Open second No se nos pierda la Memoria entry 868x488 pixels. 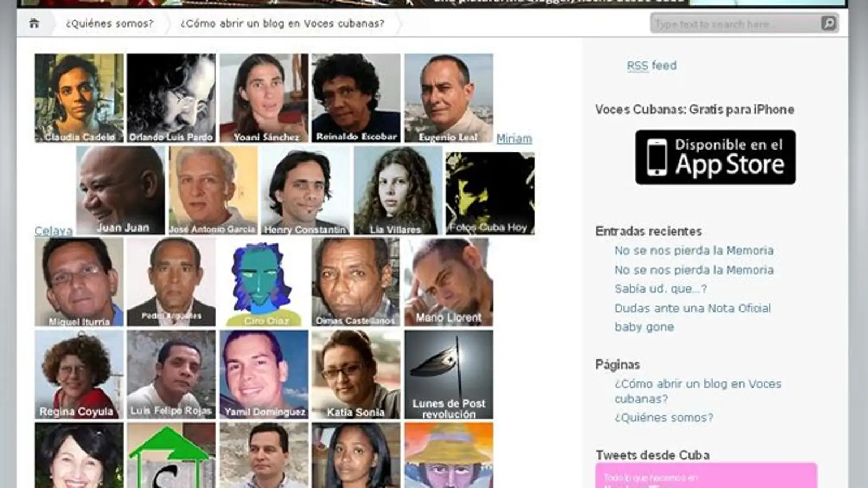[x=694, y=269]
